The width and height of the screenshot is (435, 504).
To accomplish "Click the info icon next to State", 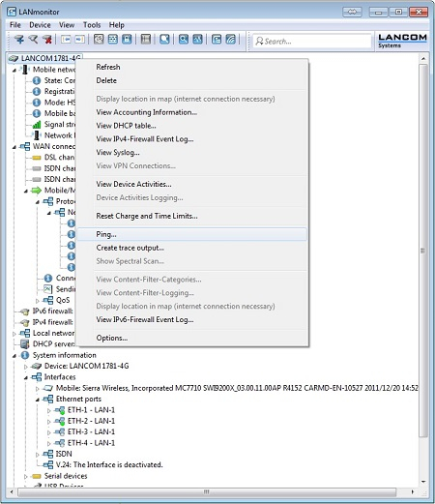I will 37,80.
